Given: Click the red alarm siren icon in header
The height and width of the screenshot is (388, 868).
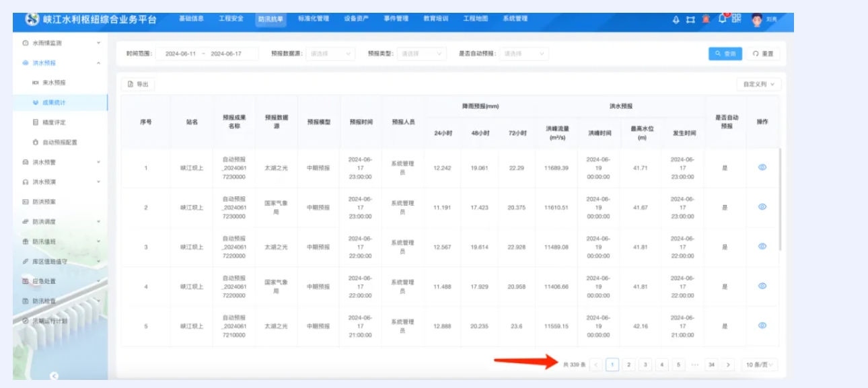Looking at the screenshot, I should tap(706, 20).
